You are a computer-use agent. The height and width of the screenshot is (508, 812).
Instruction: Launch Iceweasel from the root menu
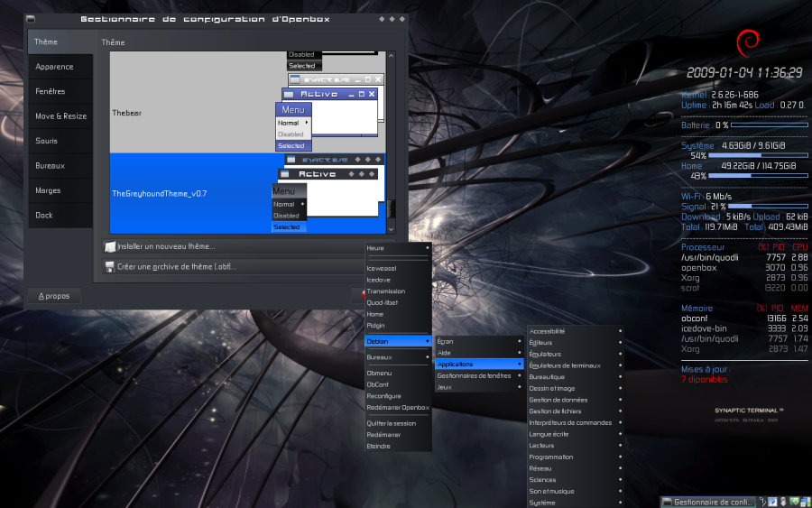point(398,268)
